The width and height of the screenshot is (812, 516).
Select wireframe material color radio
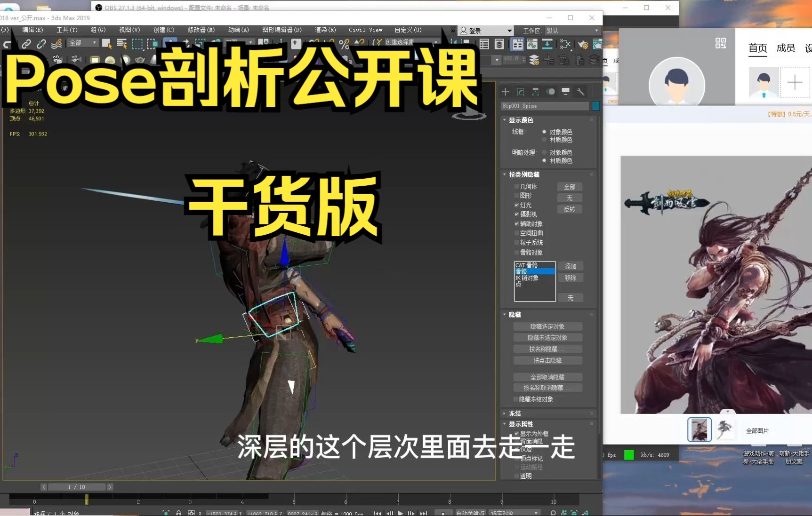point(544,140)
